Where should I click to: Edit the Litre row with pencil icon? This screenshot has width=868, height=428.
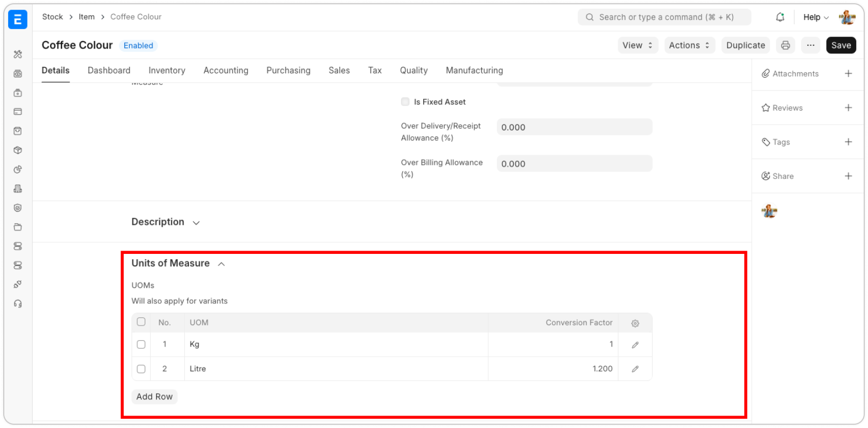click(x=635, y=369)
